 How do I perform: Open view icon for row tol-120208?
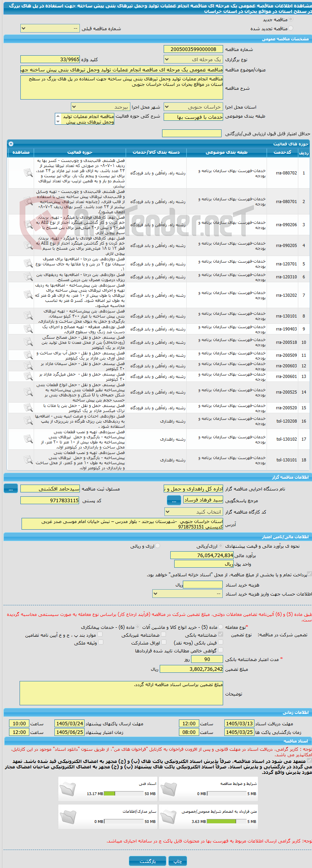click(28, 421)
